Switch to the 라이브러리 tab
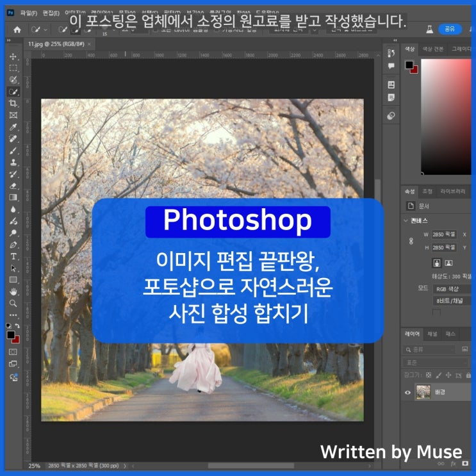Viewport: 476px width, 476px height. click(453, 192)
